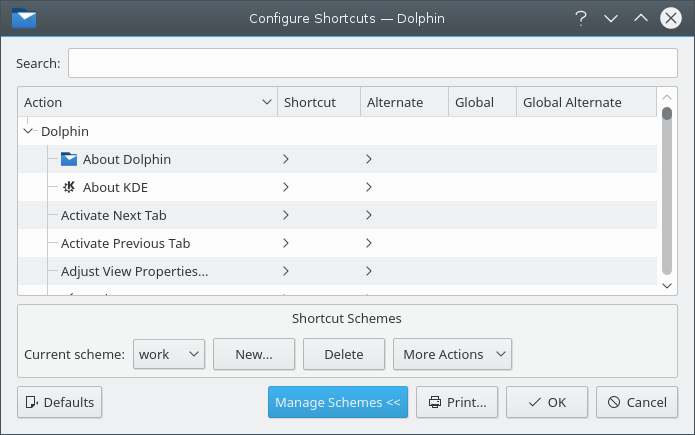
Task: Focus the Search input field
Action: point(372,63)
